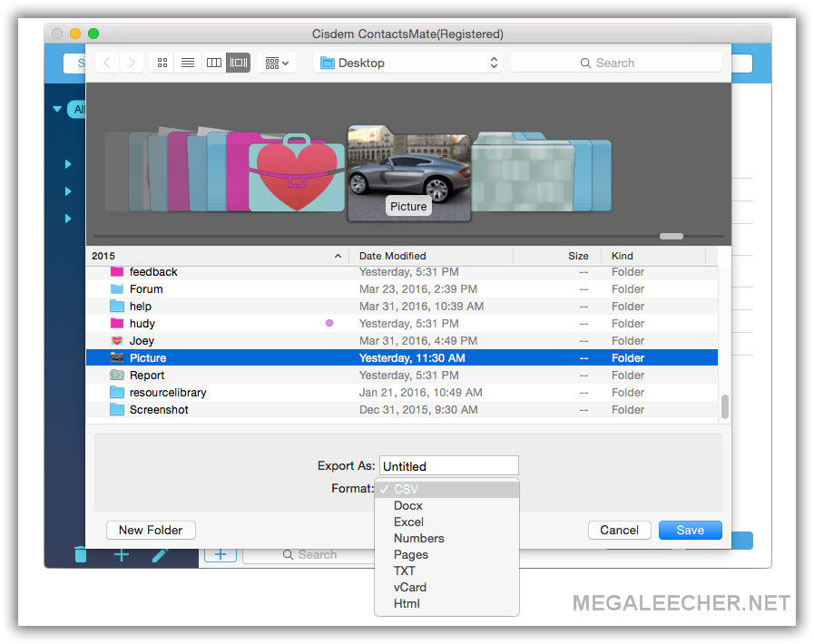Screen dimensions: 814x644
Task: Select Html export format option
Action: click(x=407, y=603)
